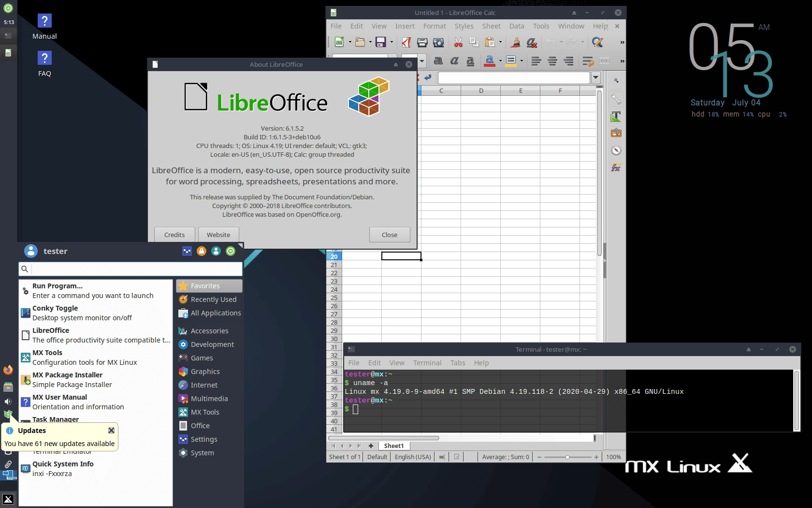Select the Sheet1 tab
Viewport: 812px width, 508px height.
point(393,446)
